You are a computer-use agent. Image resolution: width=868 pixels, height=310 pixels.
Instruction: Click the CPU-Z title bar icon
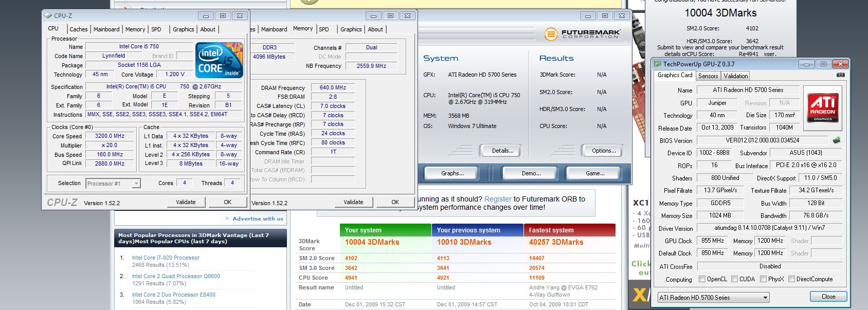(48, 15)
